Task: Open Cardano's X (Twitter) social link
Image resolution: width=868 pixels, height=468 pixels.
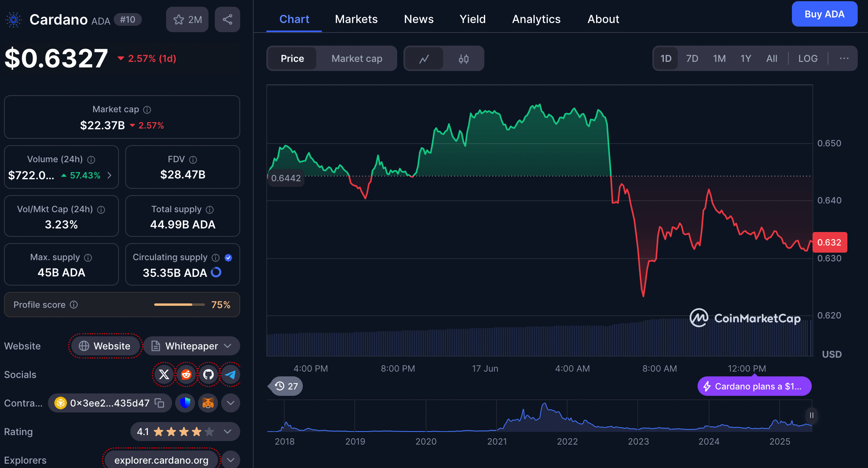Action: [164, 374]
